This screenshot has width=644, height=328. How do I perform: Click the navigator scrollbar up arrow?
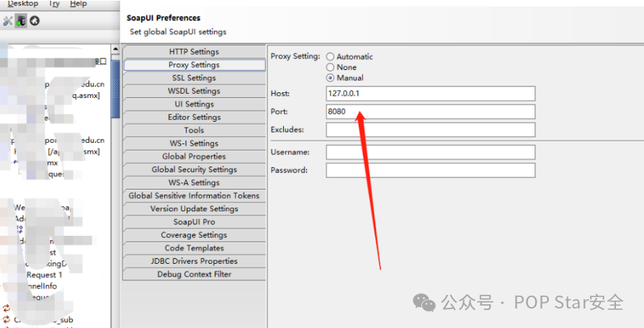point(115,50)
